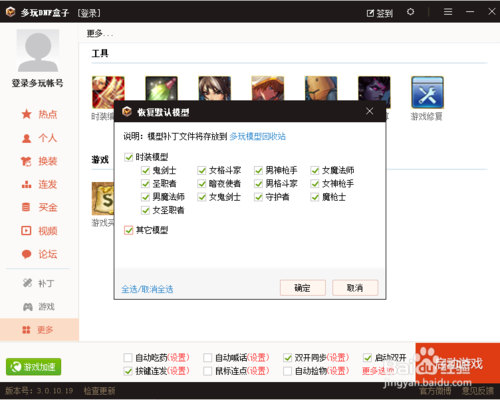Screen dimensions: 500x400
Task: Close the 恢复默认模型 dialog
Action: tap(369, 111)
